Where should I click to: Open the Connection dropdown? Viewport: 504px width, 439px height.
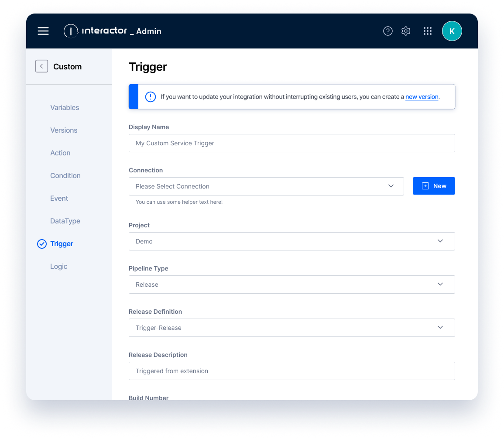point(266,186)
